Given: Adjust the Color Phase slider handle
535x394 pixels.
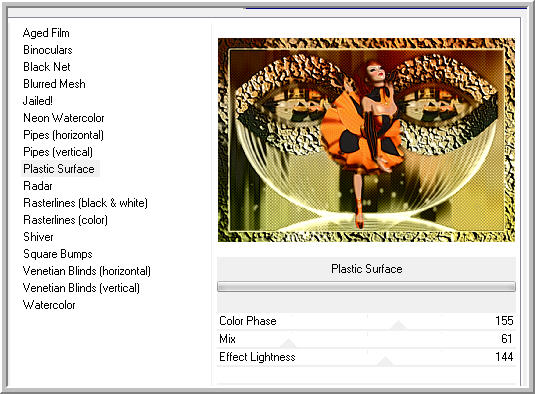Looking at the screenshot, I should pyautogui.click(x=398, y=325).
